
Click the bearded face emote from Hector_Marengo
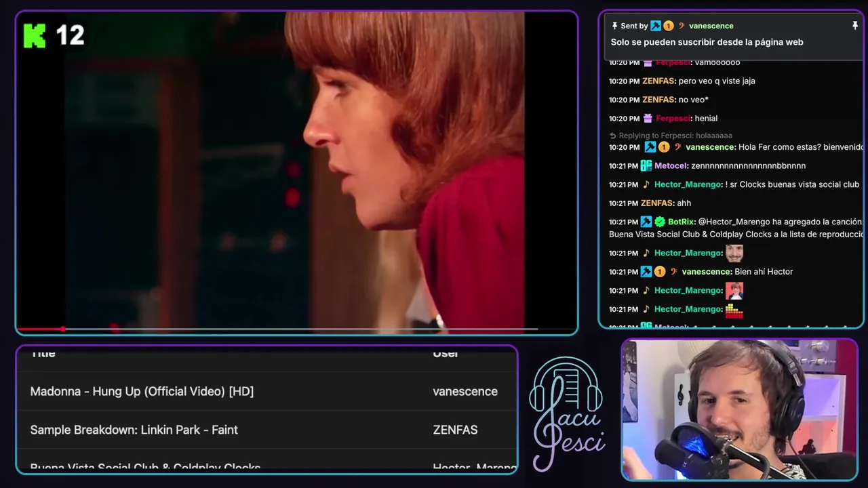click(x=734, y=253)
